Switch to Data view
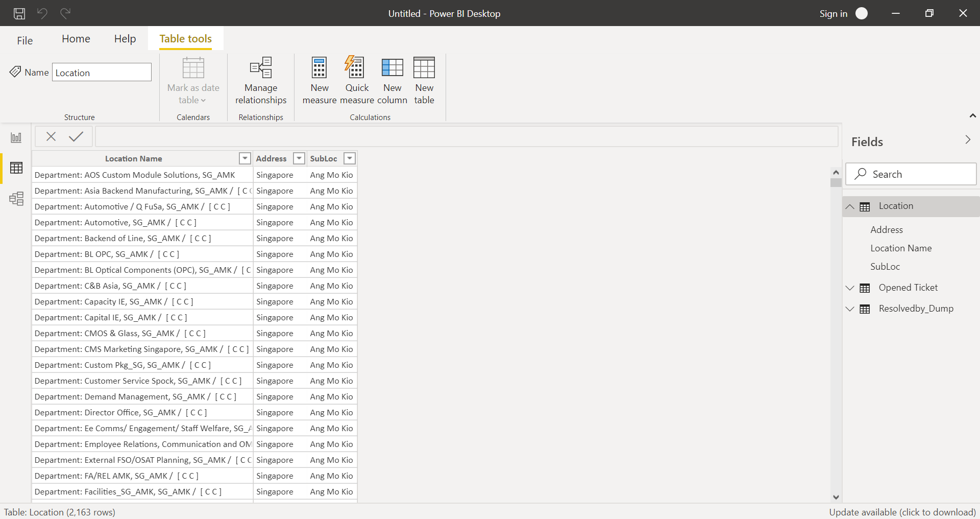The width and height of the screenshot is (980, 519). click(x=16, y=168)
